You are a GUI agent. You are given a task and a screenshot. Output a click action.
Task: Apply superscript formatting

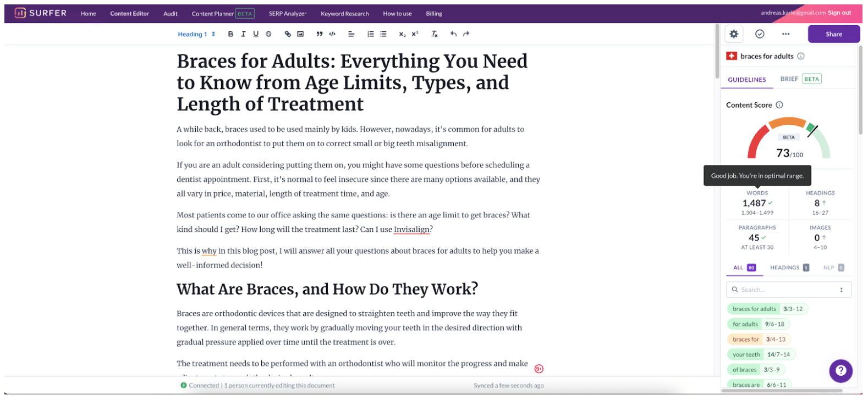(x=415, y=34)
